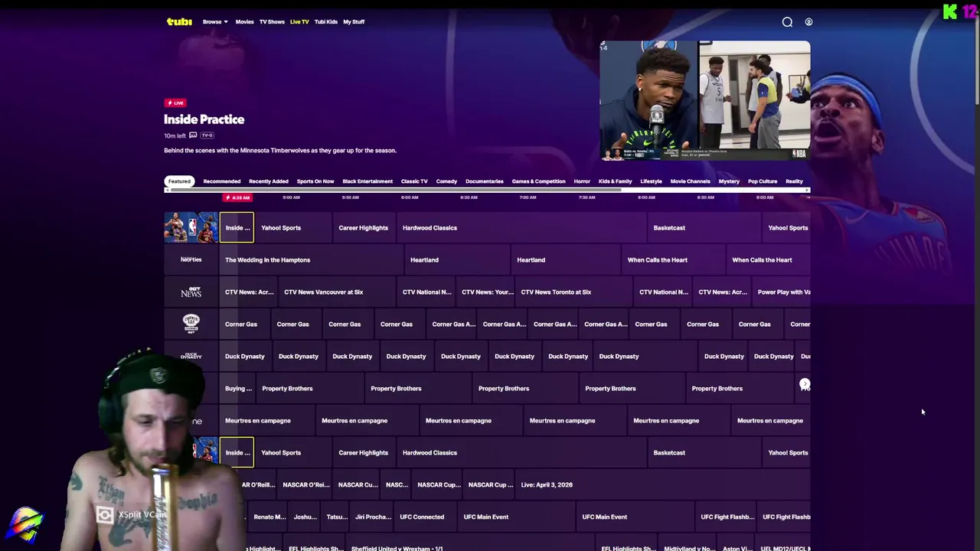Image resolution: width=980 pixels, height=551 pixels.
Task: Select the NBA channel logo above Hearties
Action: point(191,227)
